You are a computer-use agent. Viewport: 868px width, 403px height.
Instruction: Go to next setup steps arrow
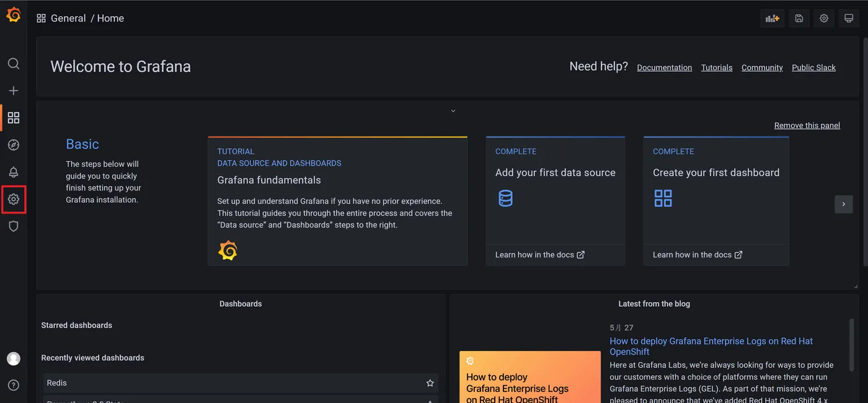[844, 204]
